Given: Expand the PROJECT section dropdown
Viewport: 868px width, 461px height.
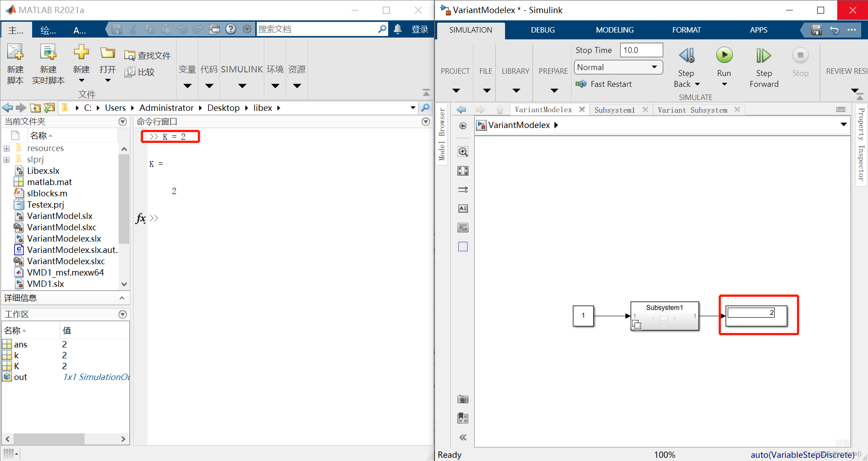Looking at the screenshot, I should (456, 90).
